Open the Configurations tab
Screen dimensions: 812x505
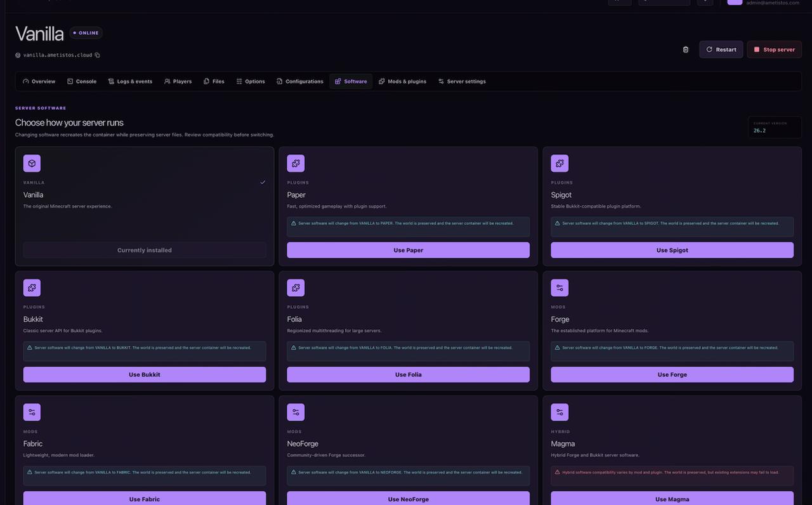300,81
